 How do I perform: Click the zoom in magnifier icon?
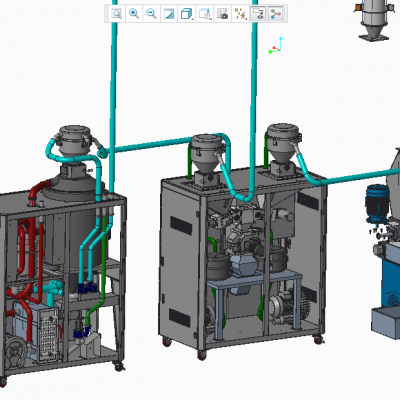pyautogui.click(x=134, y=14)
